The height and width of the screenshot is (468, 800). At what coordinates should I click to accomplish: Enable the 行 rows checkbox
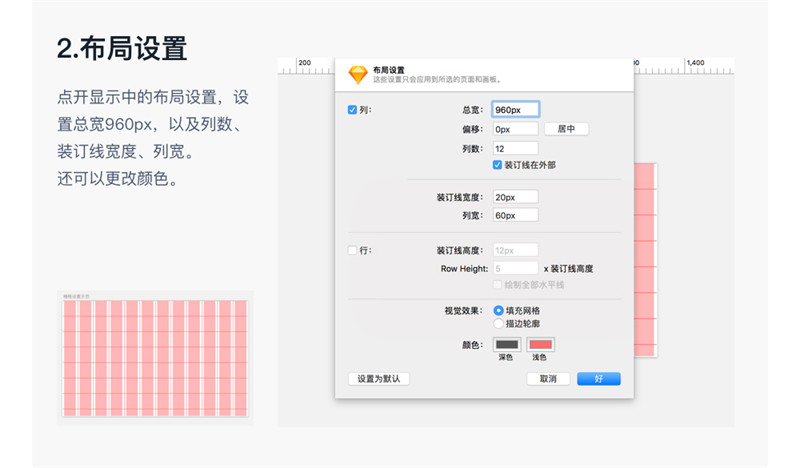(x=352, y=250)
